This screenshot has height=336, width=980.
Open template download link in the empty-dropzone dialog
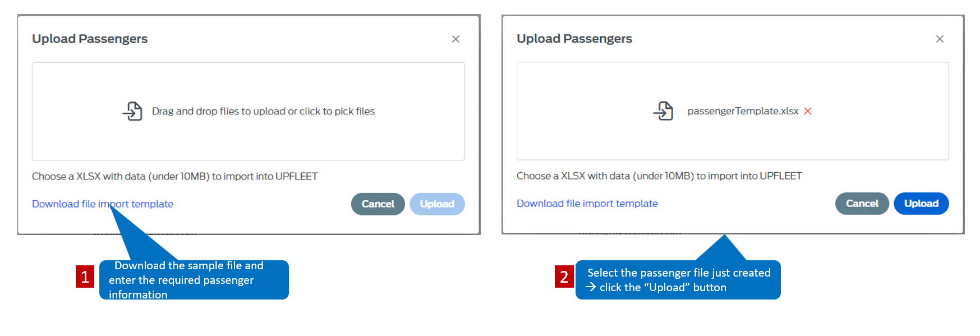click(x=103, y=204)
